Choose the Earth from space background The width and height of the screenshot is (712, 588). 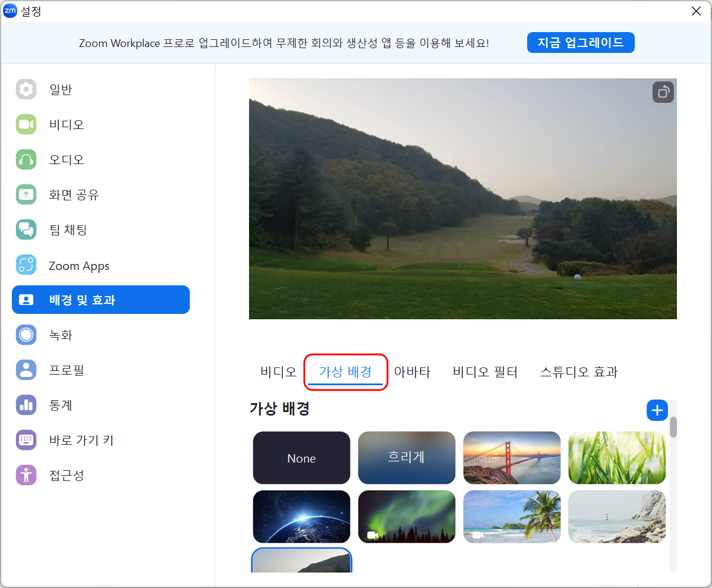[301, 517]
